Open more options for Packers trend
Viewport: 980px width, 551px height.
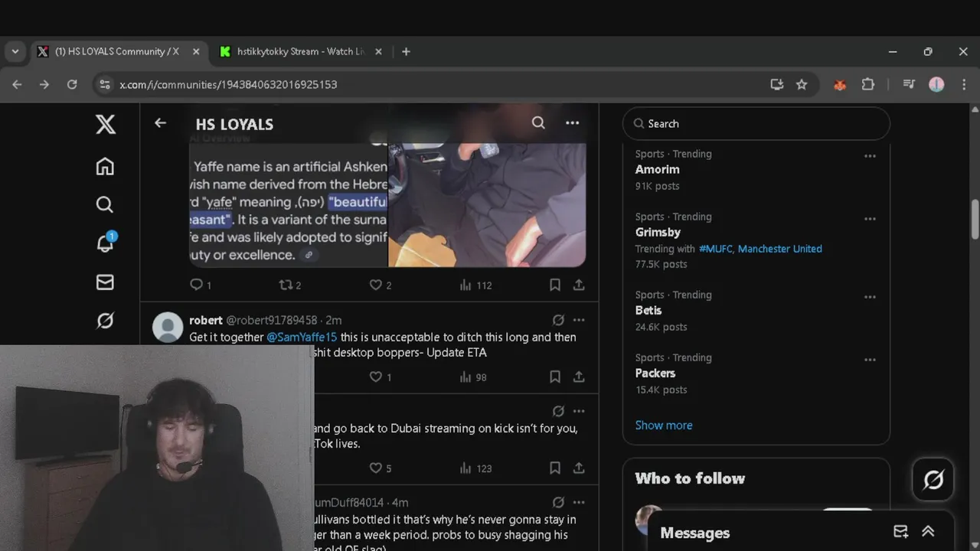(x=870, y=360)
